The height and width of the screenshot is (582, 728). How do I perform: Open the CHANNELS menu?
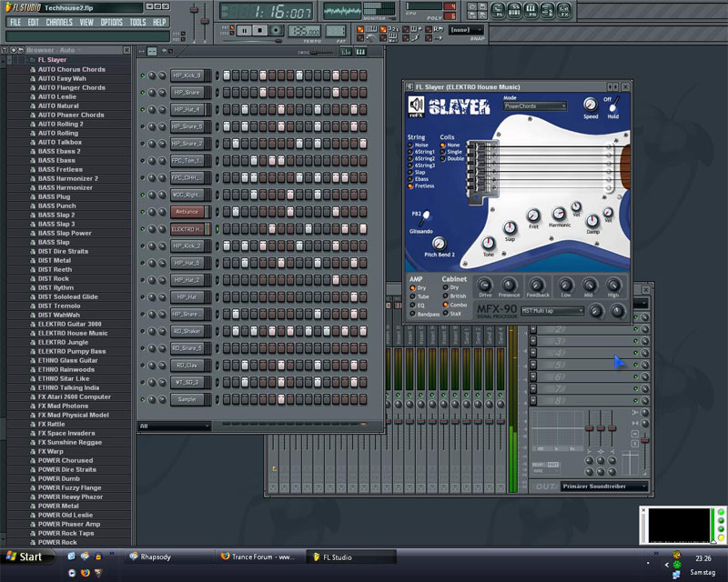[x=59, y=22]
